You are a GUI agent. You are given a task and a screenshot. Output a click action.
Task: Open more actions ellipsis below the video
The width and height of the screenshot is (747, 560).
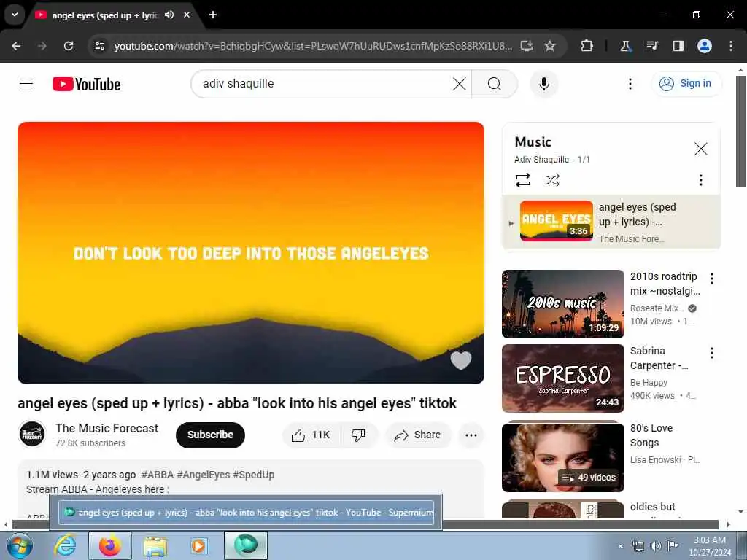click(x=471, y=435)
